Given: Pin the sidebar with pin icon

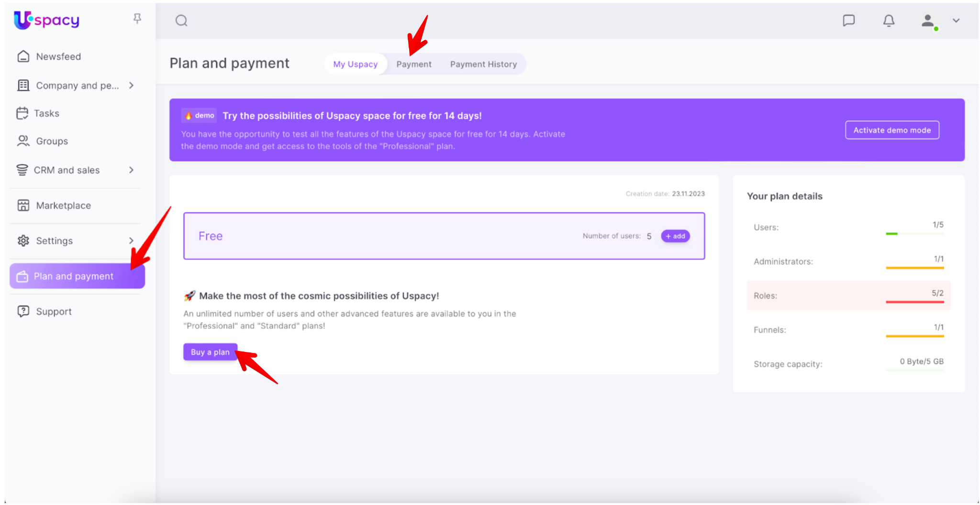Looking at the screenshot, I should click(x=137, y=19).
